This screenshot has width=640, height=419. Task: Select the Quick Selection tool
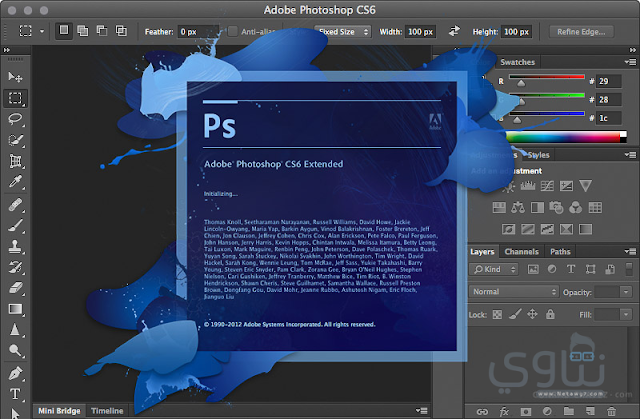[16, 140]
